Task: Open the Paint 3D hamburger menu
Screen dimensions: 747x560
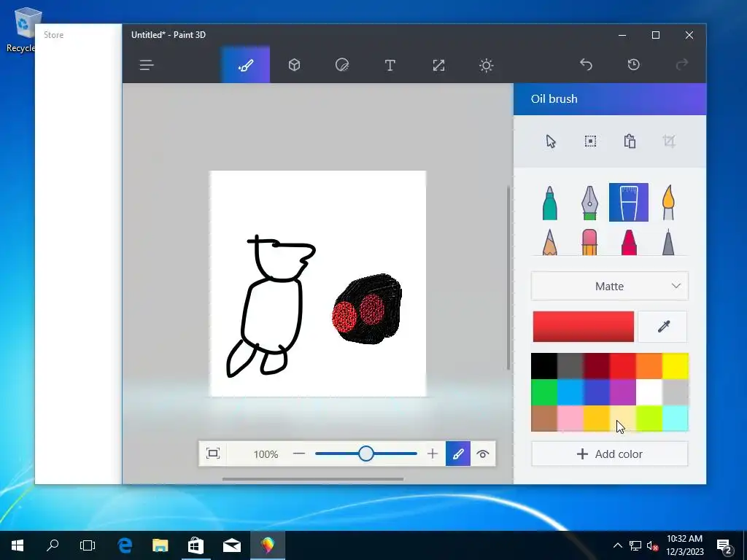Action: pyautogui.click(x=146, y=65)
